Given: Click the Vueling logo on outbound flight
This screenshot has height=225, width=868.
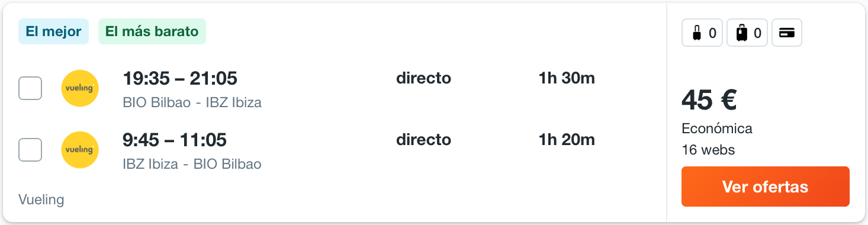Looking at the screenshot, I should [x=80, y=88].
